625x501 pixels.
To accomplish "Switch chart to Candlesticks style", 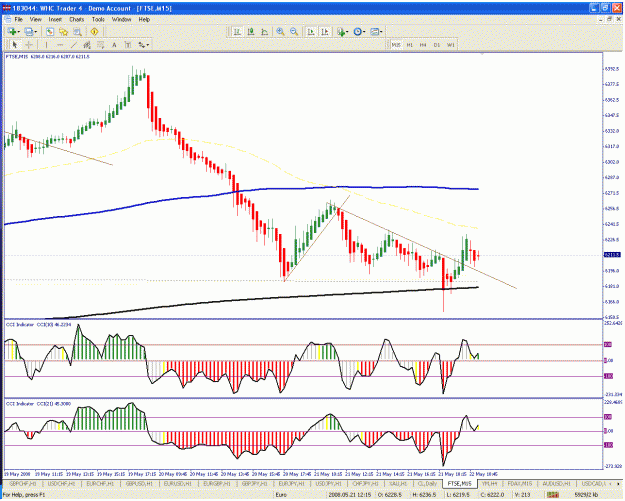I will click(x=251, y=31).
